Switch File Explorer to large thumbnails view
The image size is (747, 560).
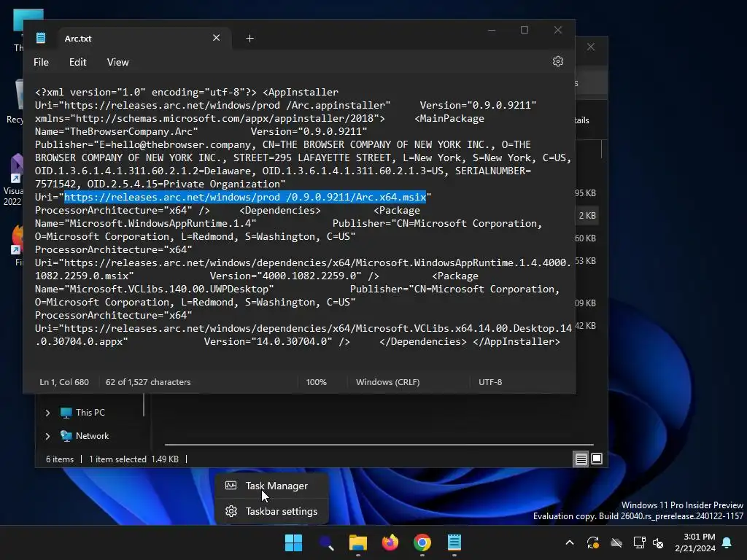[x=597, y=459]
